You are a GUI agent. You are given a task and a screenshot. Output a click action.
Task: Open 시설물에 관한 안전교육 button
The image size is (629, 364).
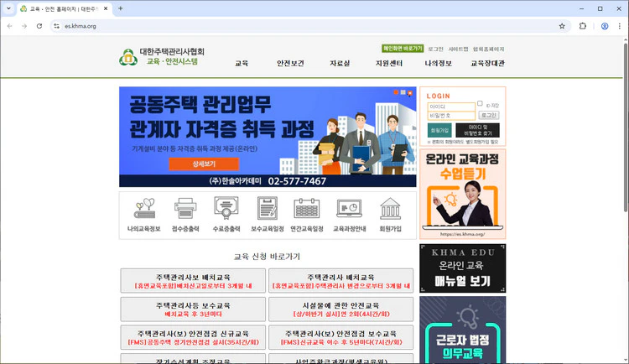[341, 309]
